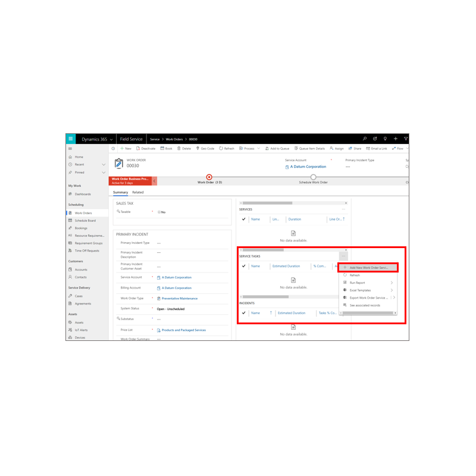Click Geo Code in the command bar
476x476 pixels.
pos(205,148)
